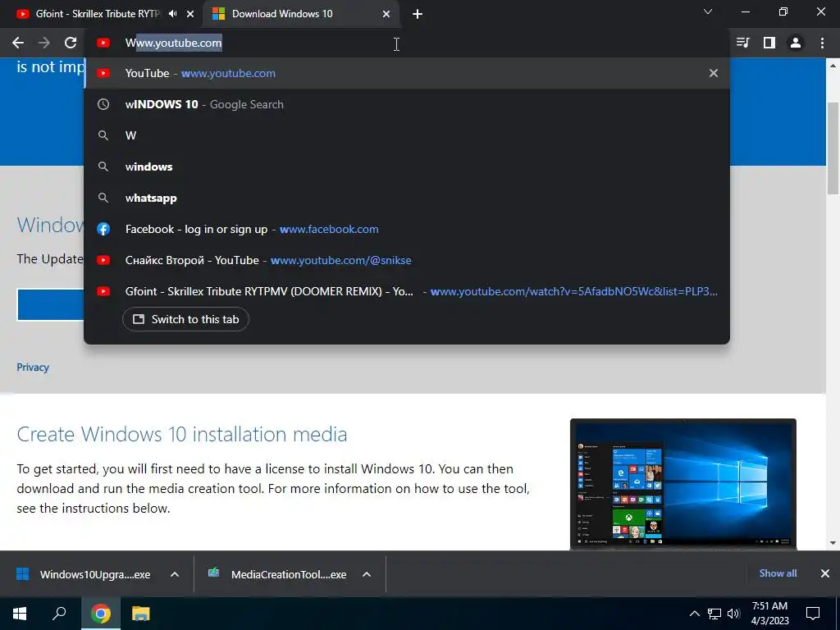This screenshot has width=840, height=630.
Task: Click the page vertical scrollbar thumb
Action: click(833, 148)
